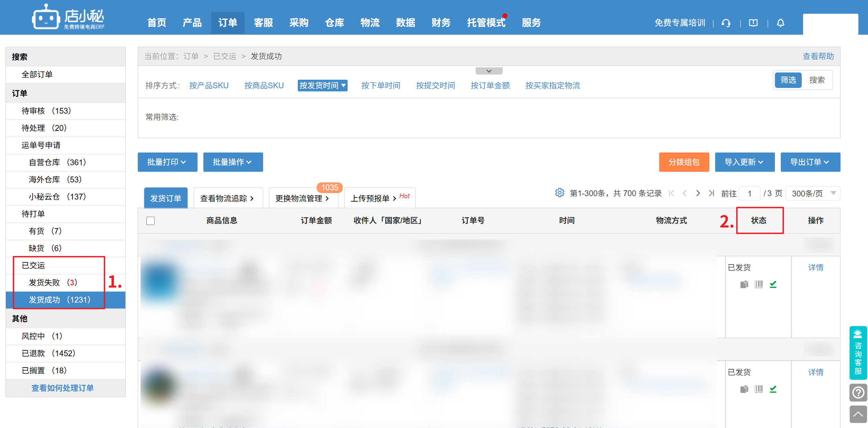Click the question mark help icon

(x=858, y=392)
